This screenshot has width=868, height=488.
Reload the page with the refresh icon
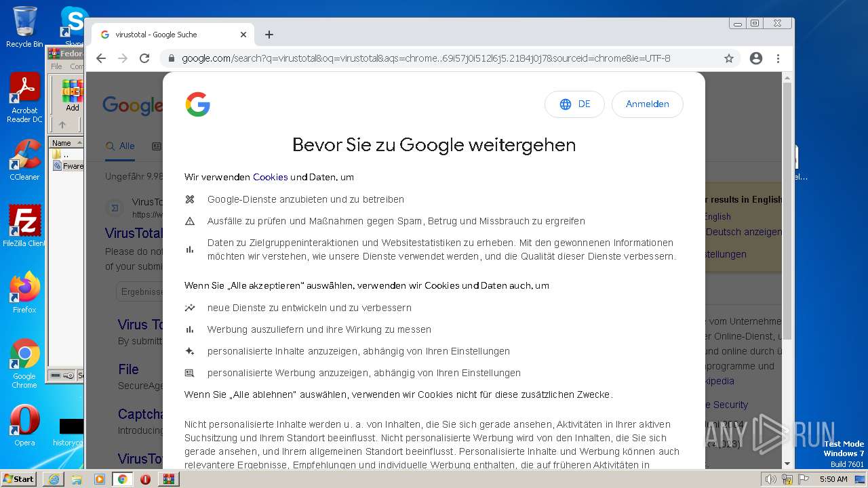point(144,58)
